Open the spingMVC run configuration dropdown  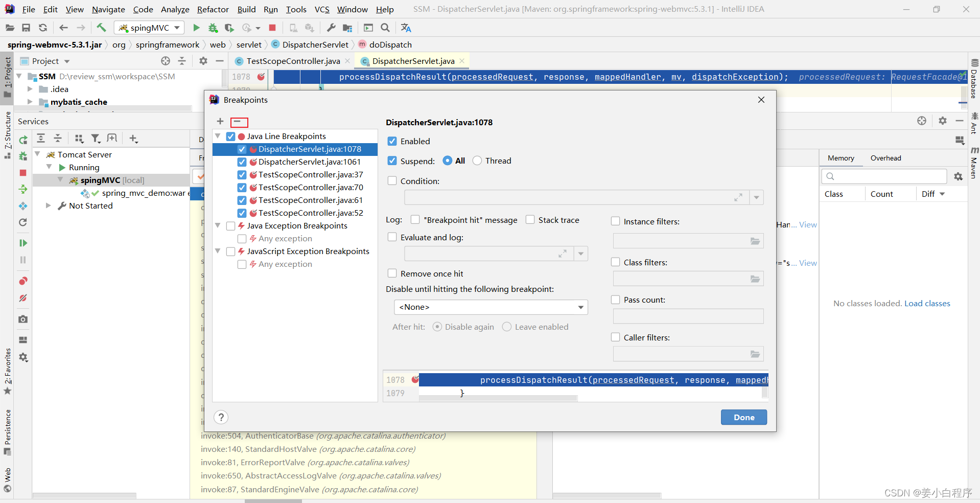point(149,28)
